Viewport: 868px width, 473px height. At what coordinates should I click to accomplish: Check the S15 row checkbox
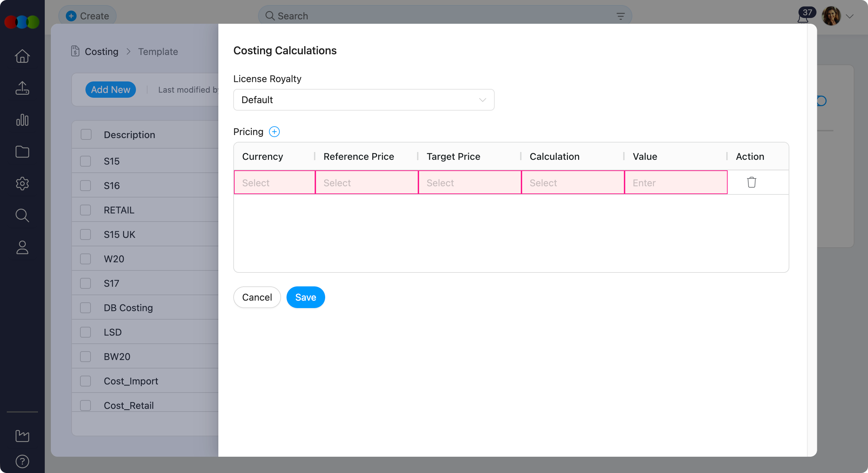(85, 161)
